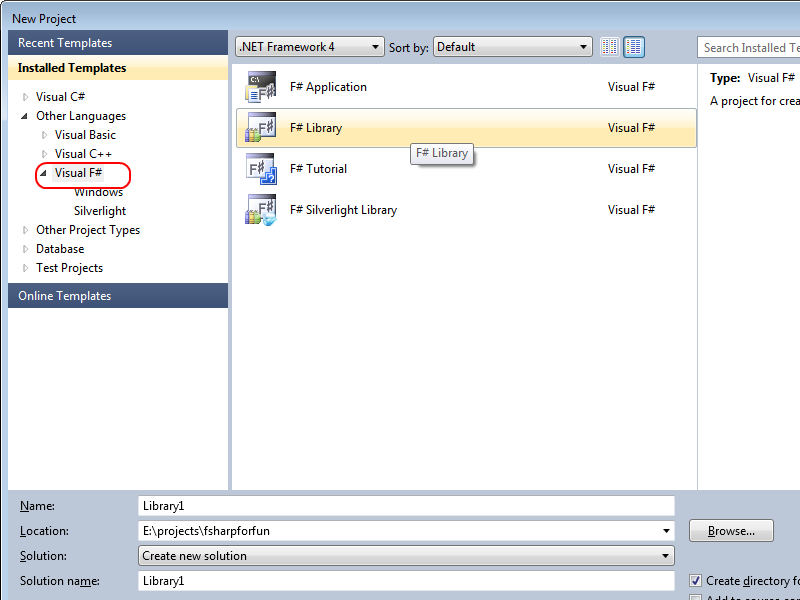Open the .NET Framework 4 dropdown
The width and height of the screenshot is (800, 600).
click(310, 47)
